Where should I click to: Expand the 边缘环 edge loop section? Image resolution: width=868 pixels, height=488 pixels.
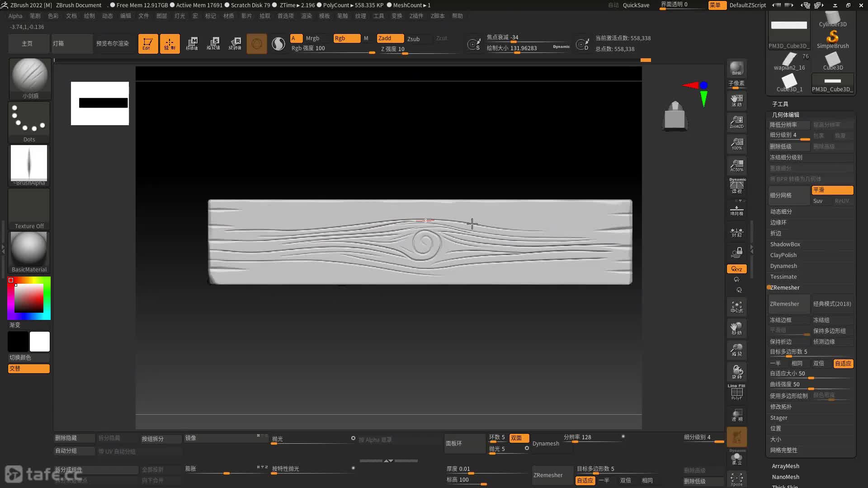pos(778,222)
